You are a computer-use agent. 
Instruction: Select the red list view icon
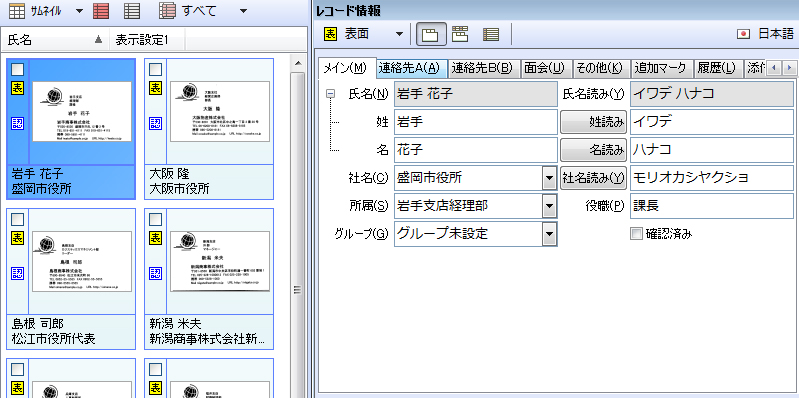[101, 10]
